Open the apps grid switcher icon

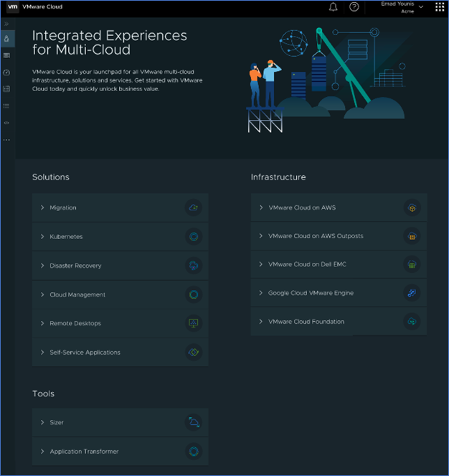coord(440,7)
